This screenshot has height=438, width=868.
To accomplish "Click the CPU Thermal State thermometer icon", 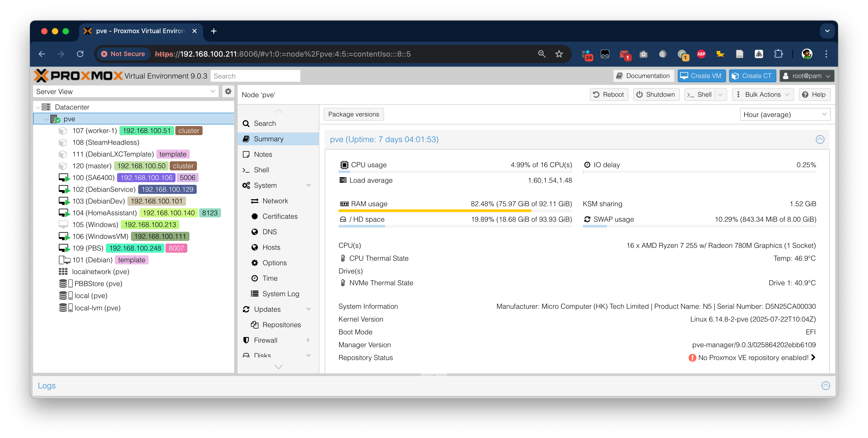I will click(343, 258).
